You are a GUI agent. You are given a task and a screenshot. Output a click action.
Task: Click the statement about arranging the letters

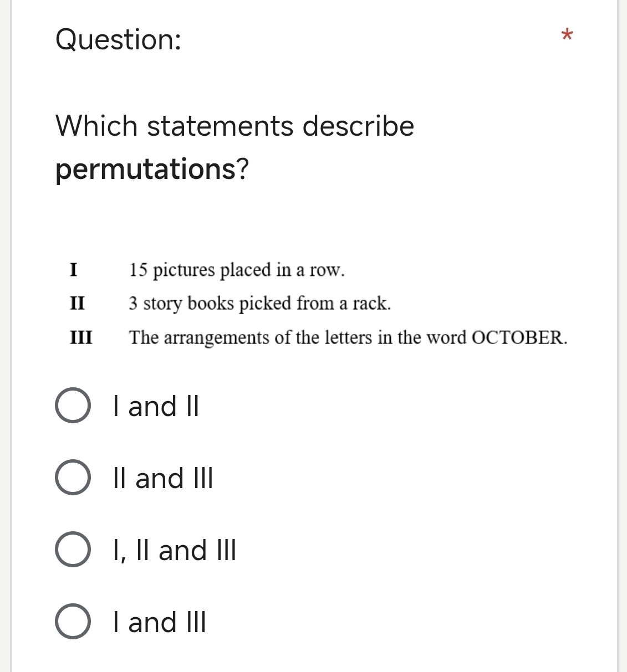(348, 337)
